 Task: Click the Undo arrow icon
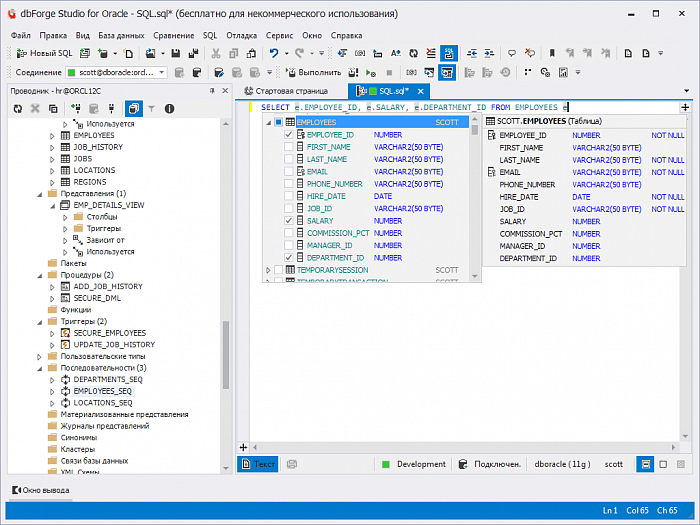(x=273, y=53)
